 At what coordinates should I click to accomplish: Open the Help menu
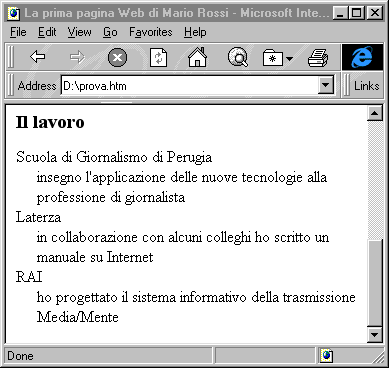[195, 32]
